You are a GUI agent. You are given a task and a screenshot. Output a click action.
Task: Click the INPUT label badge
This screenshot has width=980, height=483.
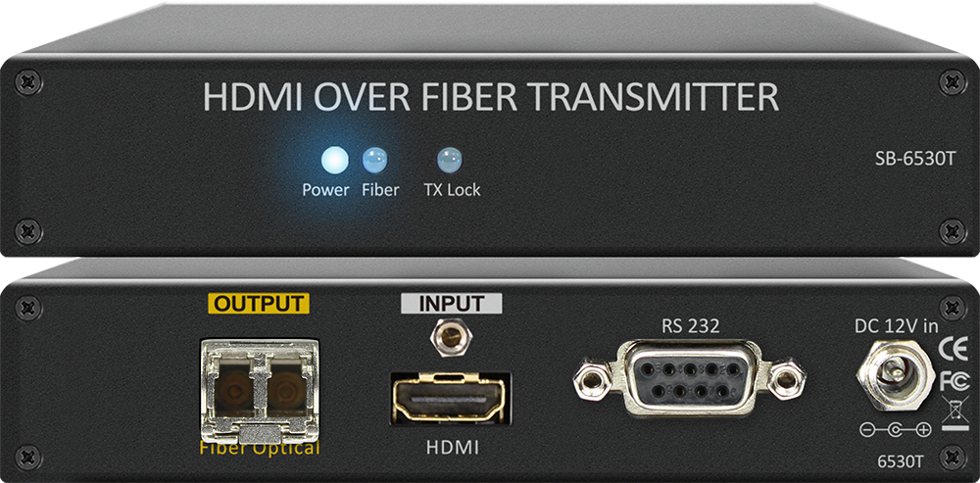coord(451,304)
